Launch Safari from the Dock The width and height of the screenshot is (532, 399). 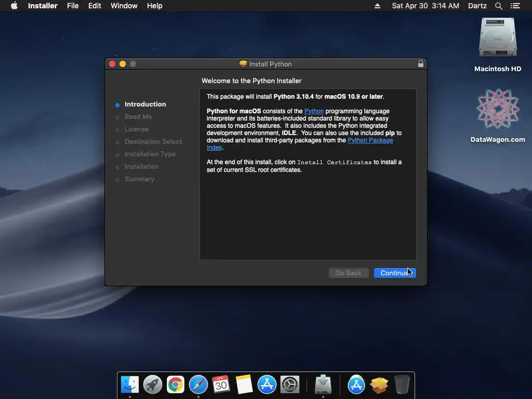198,384
